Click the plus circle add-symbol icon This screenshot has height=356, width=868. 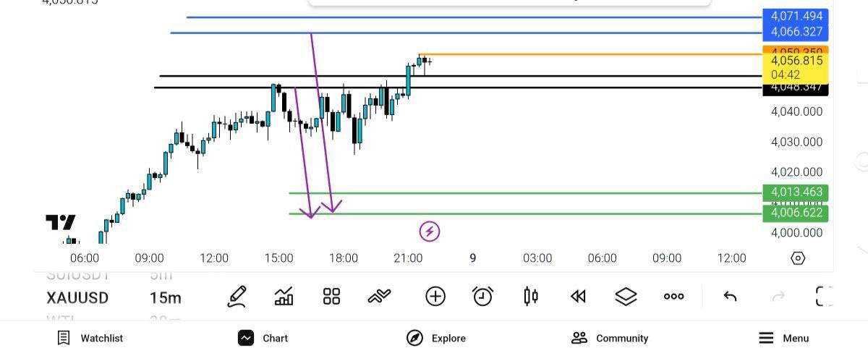tap(435, 296)
